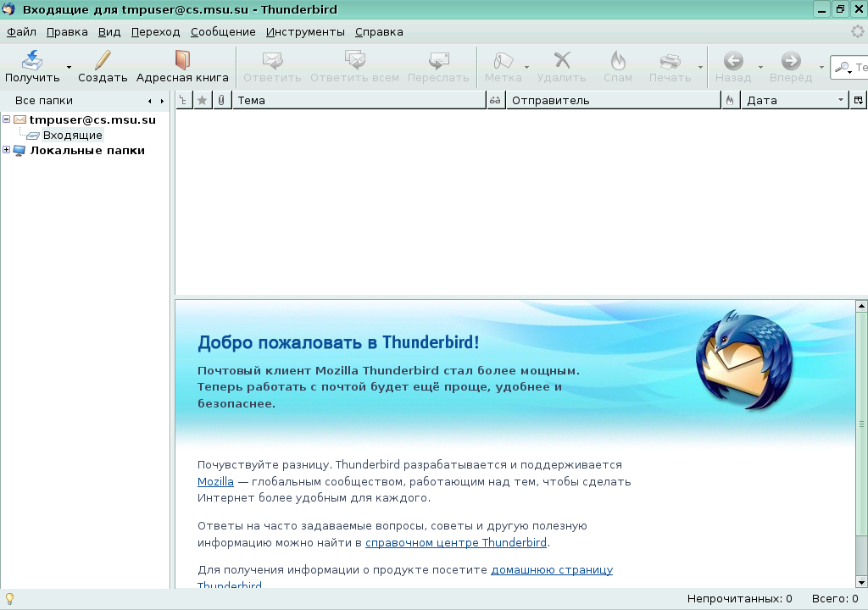Click the Удалить (Delete) toolbar icon
The height and width of the screenshot is (610, 868).
562,66
